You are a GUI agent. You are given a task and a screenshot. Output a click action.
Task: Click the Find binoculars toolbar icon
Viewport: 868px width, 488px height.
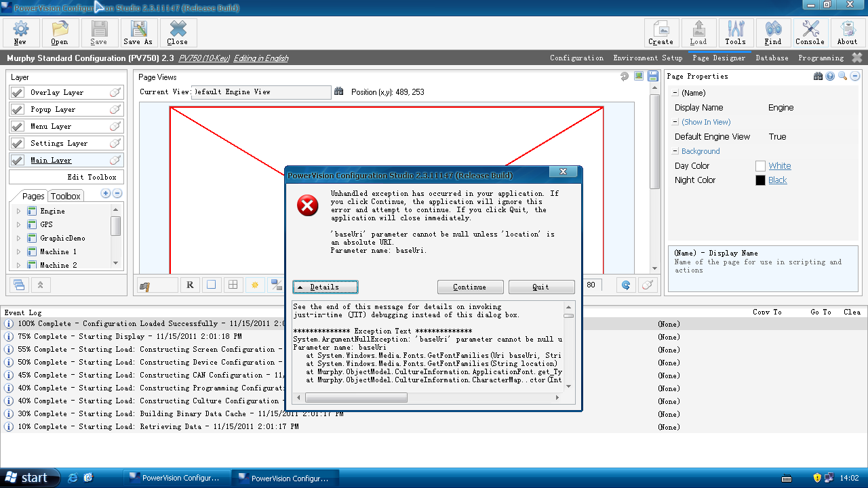[x=773, y=33]
